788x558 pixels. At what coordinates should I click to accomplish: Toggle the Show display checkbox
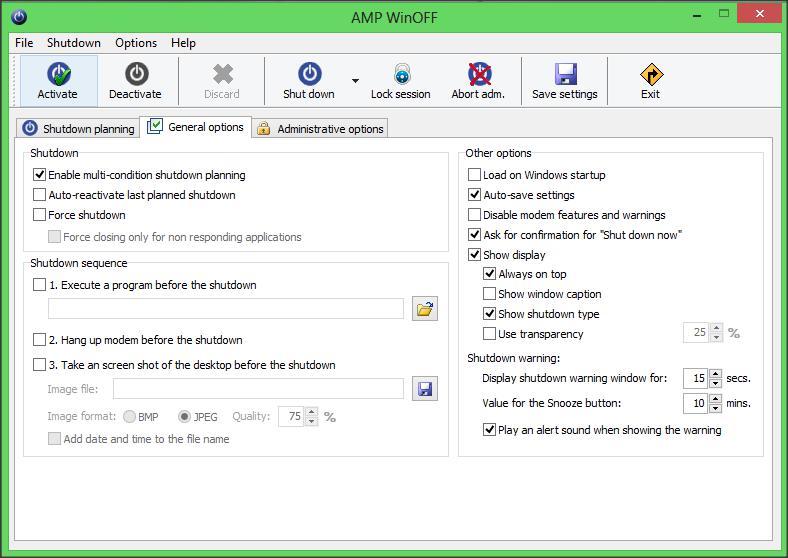point(474,254)
